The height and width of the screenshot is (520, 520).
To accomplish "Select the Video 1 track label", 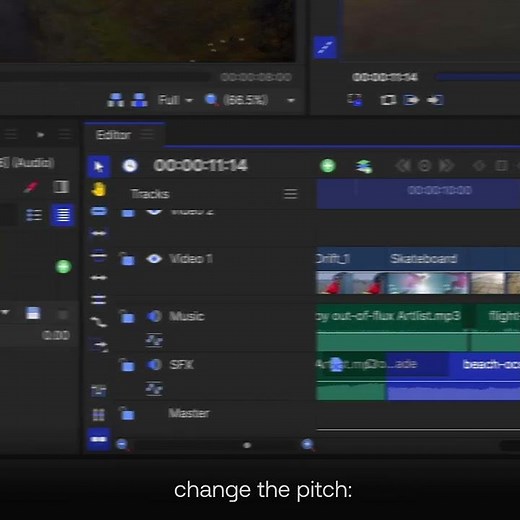I will (190, 259).
